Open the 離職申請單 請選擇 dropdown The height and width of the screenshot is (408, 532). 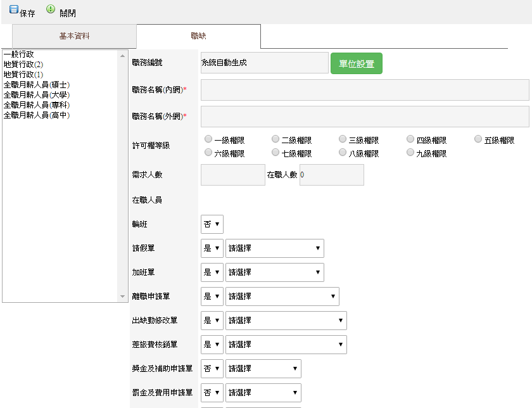pyautogui.click(x=282, y=296)
